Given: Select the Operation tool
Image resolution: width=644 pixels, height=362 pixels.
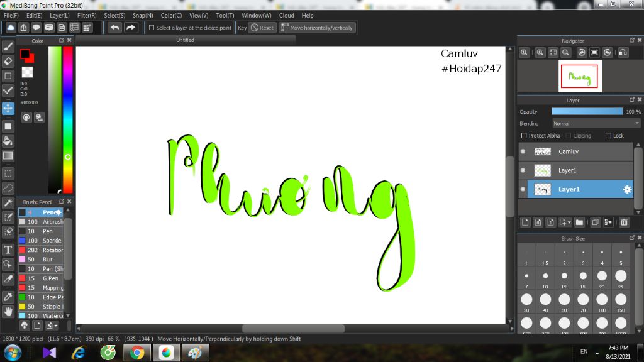Looking at the screenshot, I should (x=8, y=264).
